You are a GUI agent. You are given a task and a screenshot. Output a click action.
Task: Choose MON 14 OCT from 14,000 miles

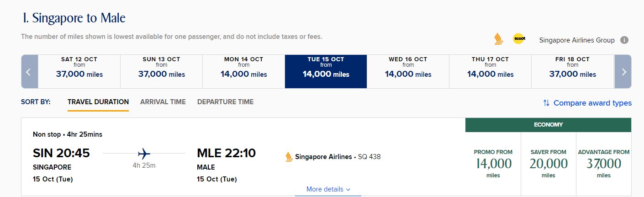(x=243, y=72)
